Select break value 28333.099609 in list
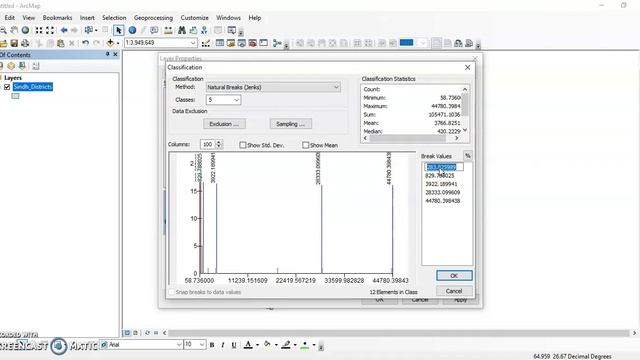Image resolution: width=640 pixels, height=360 pixels. (442, 192)
